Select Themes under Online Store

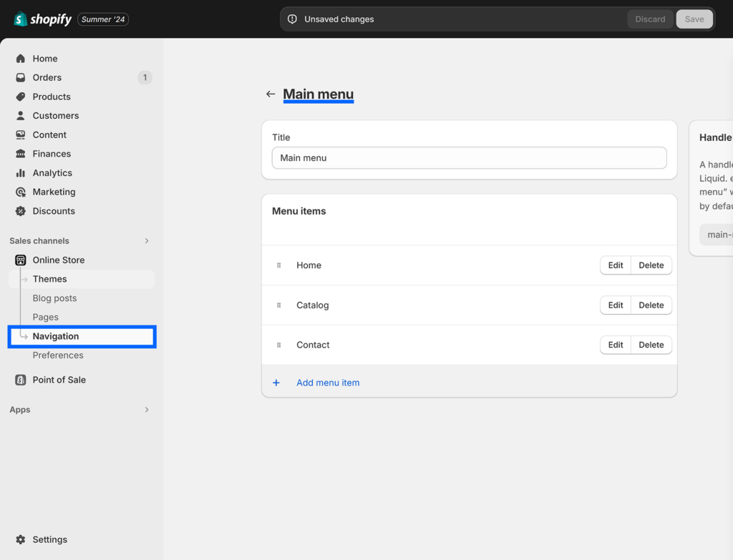(x=82, y=279)
